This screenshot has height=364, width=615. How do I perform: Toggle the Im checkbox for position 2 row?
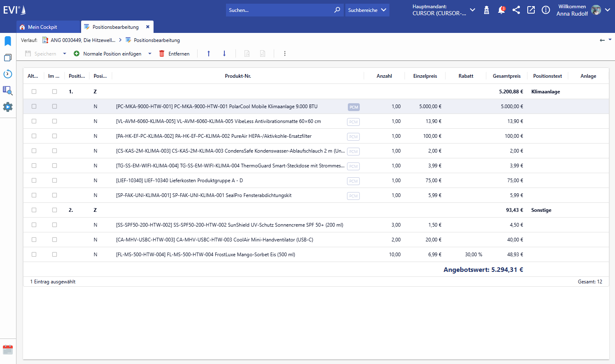54,210
